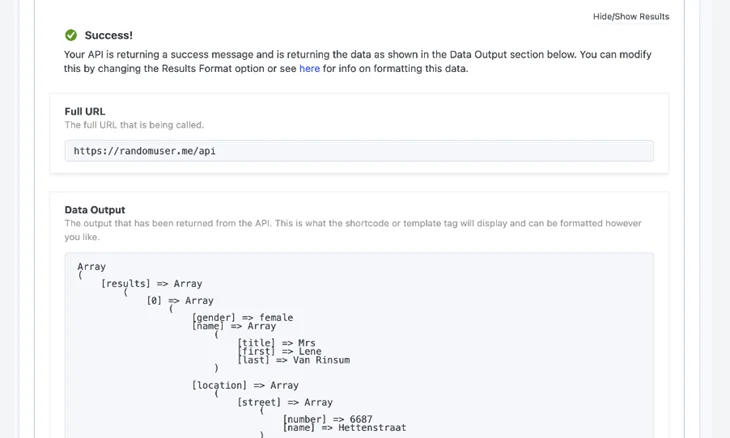Screen dimensions: 730x438
Task: Select the '[location] => Array' output line
Action: click(245, 385)
